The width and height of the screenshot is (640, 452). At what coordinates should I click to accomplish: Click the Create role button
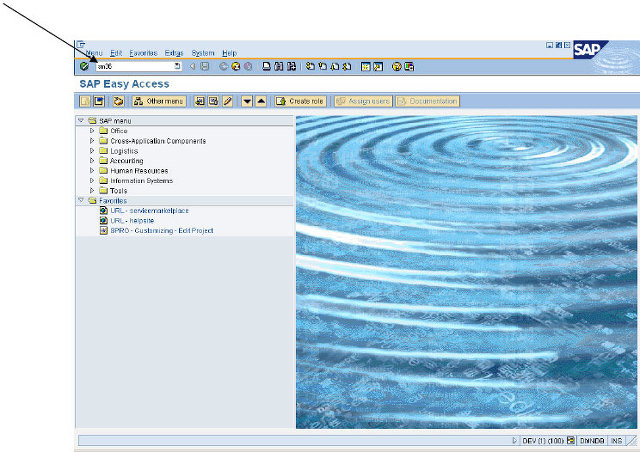pos(300,101)
